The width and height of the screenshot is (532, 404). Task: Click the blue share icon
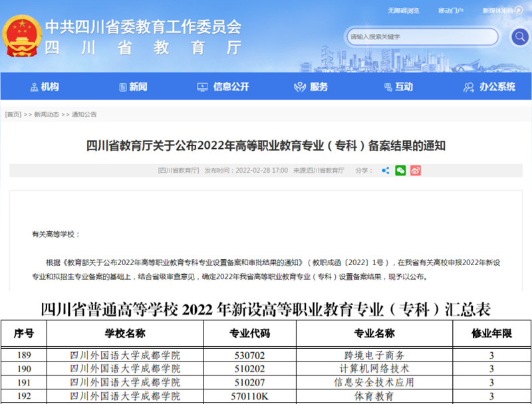pos(386,171)
